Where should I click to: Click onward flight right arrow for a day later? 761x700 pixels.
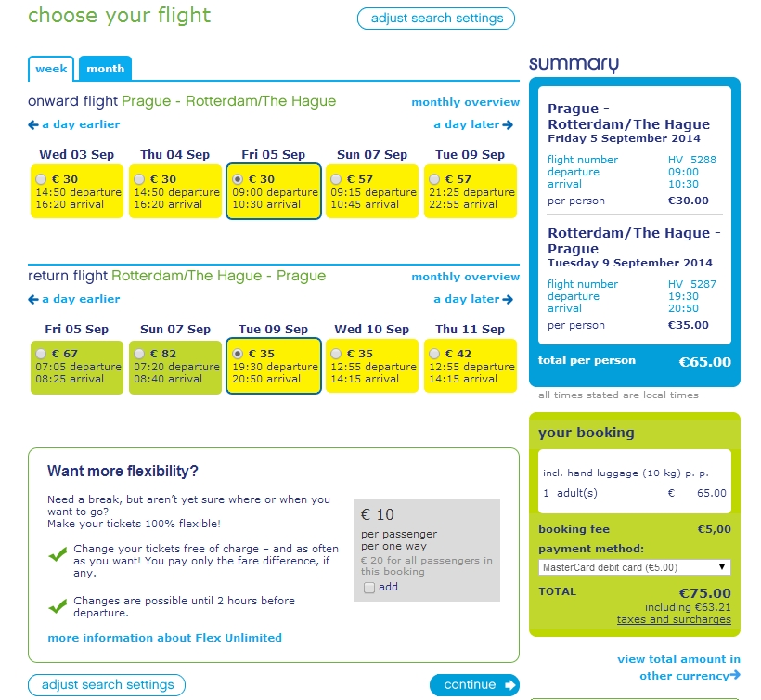point(509,125)
